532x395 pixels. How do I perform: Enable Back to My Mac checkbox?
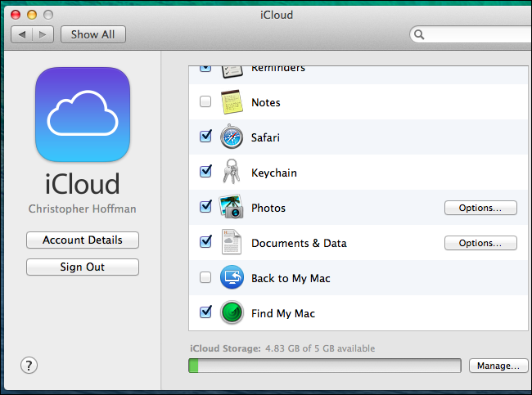(205, 277)
